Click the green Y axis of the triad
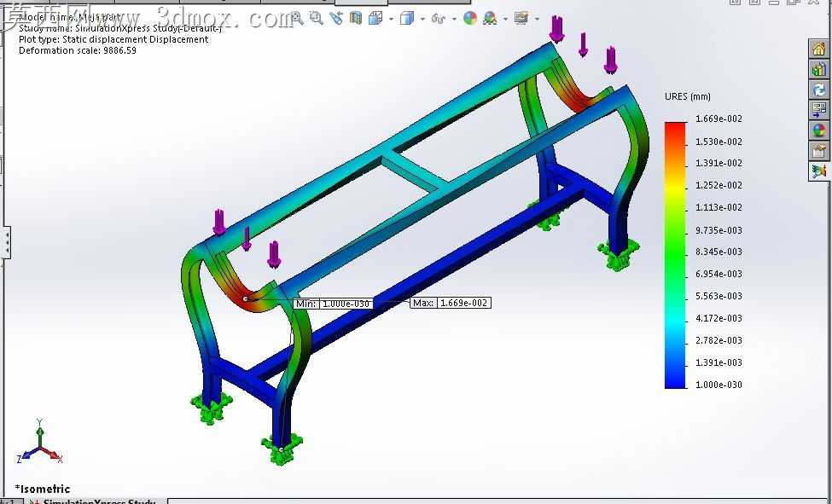The height and width of the screenshot is (504, 832). coord(40,432)
